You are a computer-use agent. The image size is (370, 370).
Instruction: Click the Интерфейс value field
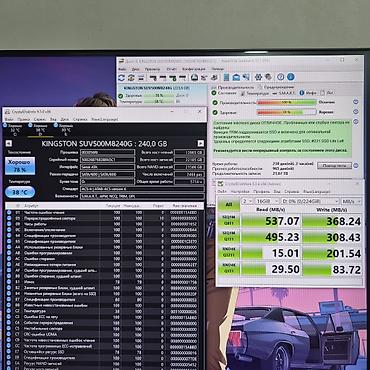pos(107,167)
